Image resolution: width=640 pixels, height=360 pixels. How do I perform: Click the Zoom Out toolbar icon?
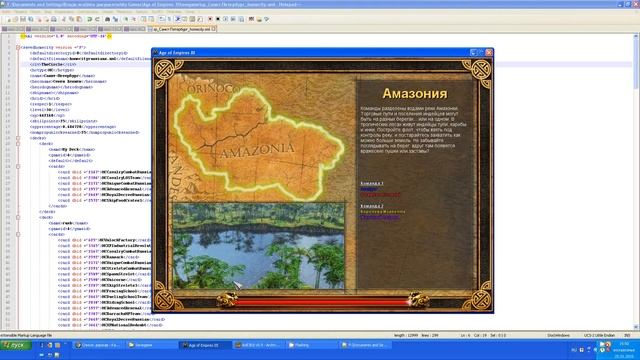[x=133, y=19]
